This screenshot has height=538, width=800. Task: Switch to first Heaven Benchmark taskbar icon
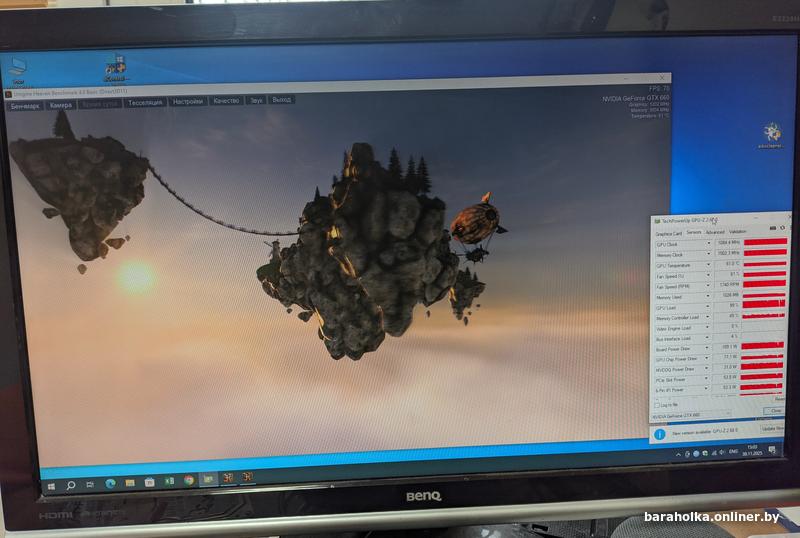click(229, 478)
